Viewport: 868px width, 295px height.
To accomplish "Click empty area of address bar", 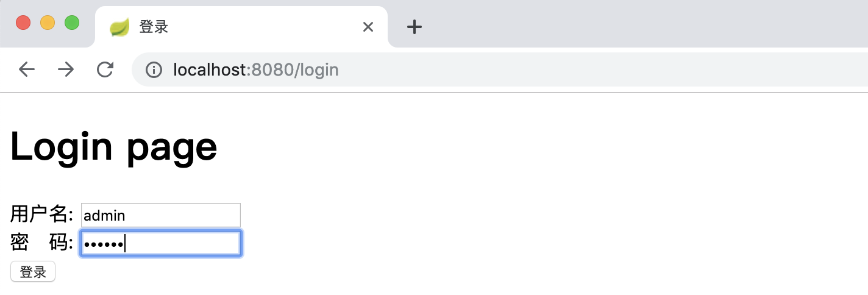I will pyautogui.click(x=603, y=70).
